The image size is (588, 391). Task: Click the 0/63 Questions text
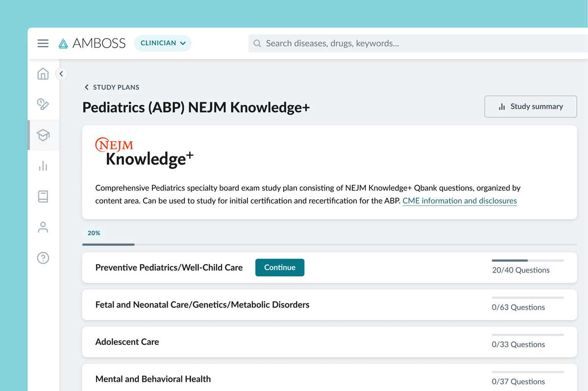pyautogui.click(x=518, y=307)
